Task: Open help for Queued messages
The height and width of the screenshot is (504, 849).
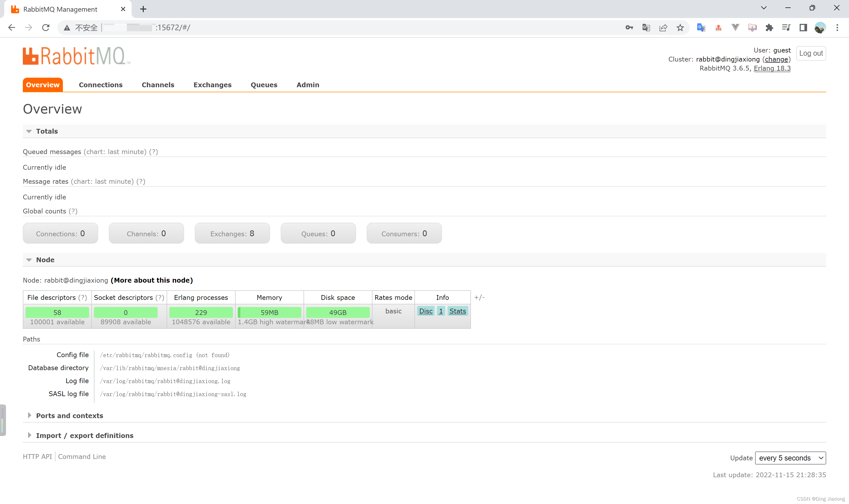Action: pos(154,152)
